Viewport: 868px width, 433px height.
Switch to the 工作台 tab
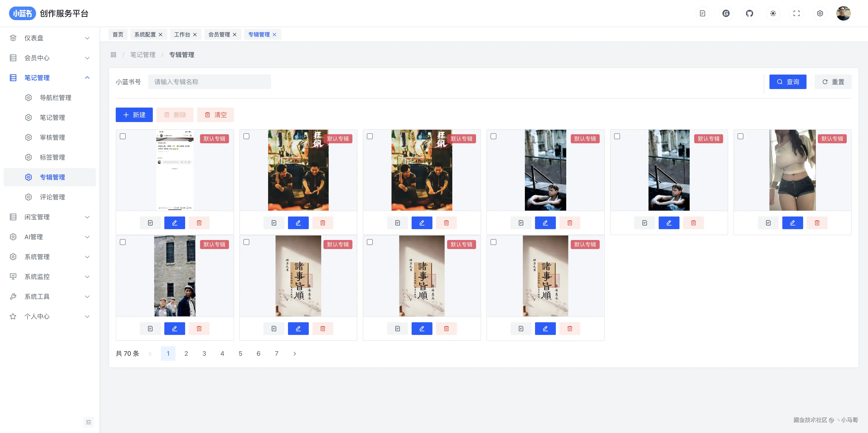tap(182, 34)
